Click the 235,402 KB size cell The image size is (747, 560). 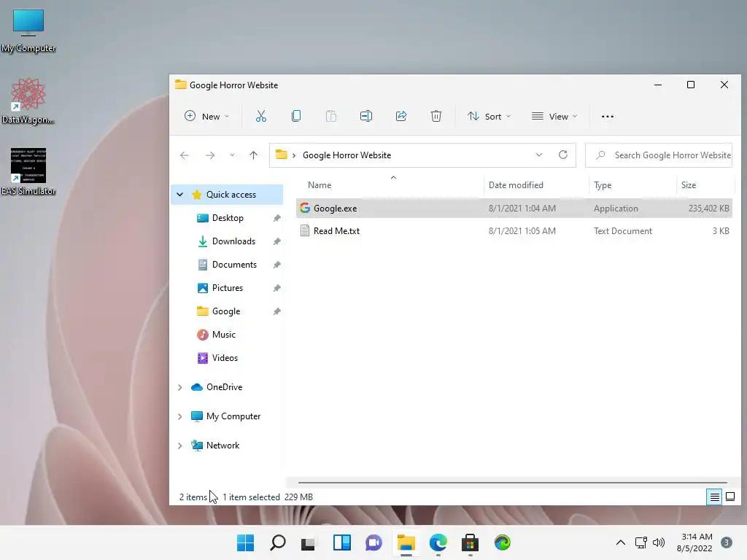click(x=708, y=208)
